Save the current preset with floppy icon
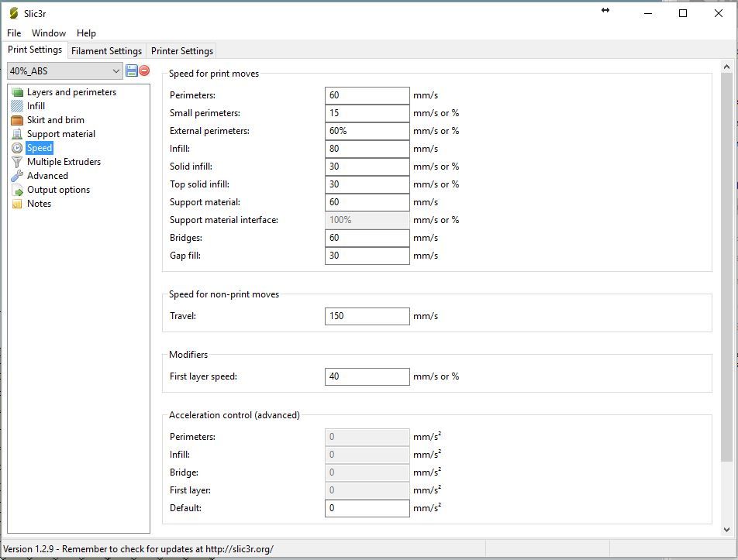 click(132, 71)
